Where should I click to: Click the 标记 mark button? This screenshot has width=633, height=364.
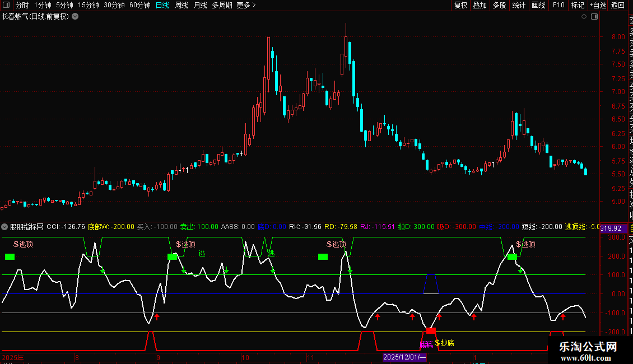pos(578,5)
